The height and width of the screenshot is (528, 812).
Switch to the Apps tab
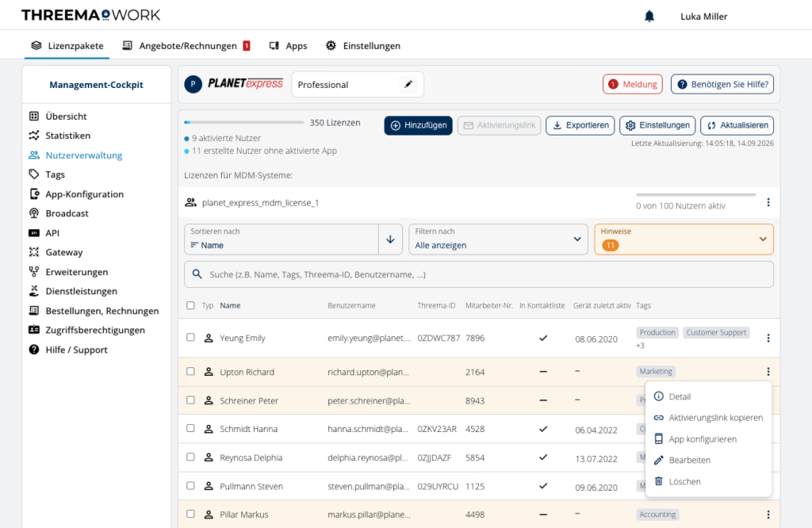[x=288, y=45]
